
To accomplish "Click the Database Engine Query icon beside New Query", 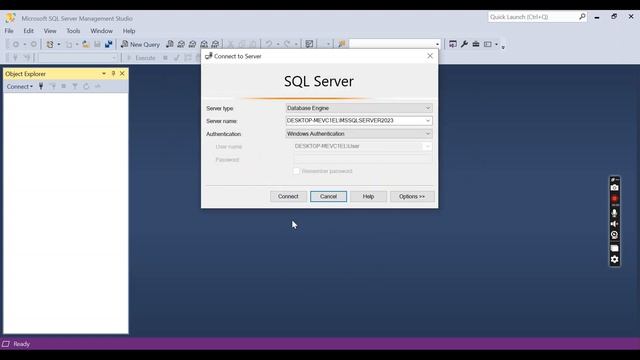I will click(x=170, y=44).
